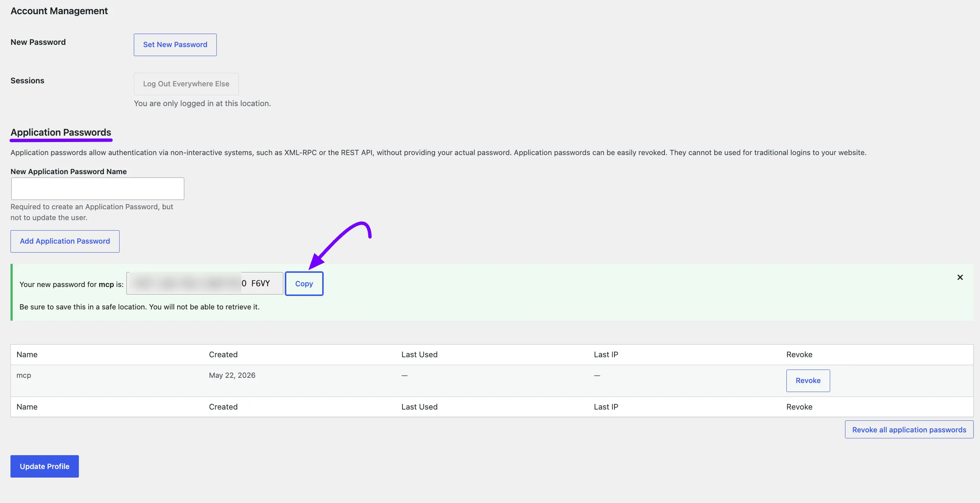Click Revoke all application passwords
The height and width of the screenshot is (503, 980).
coord(909,429)
